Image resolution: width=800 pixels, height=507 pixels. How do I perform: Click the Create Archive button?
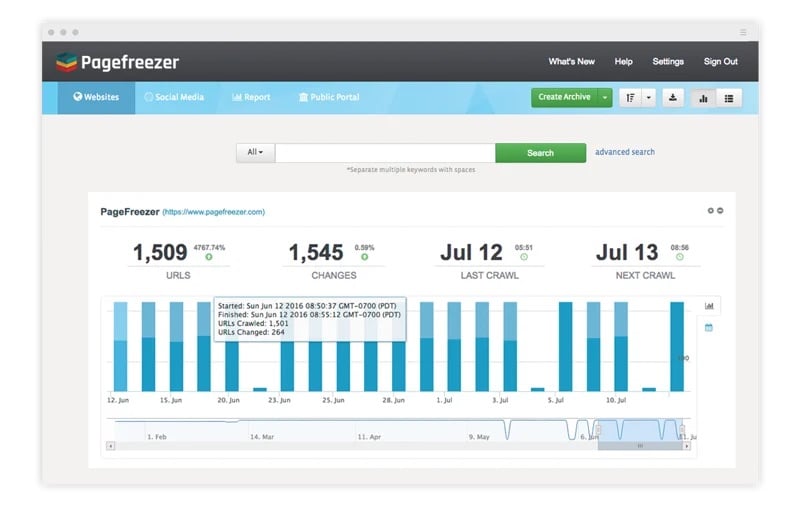(x=564, y=97)
